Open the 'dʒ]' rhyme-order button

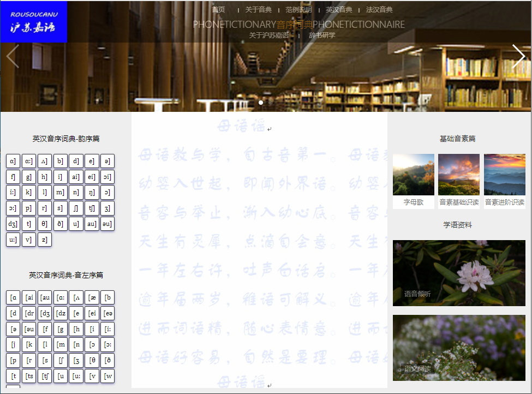(x=13, y=224)
